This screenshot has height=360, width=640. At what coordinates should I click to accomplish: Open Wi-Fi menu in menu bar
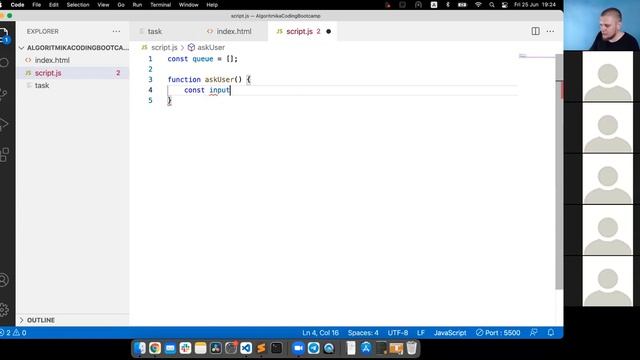pos(478,5)
